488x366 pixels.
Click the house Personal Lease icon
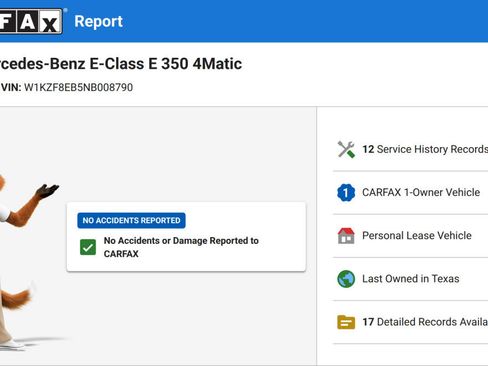[x=346, y=236]
